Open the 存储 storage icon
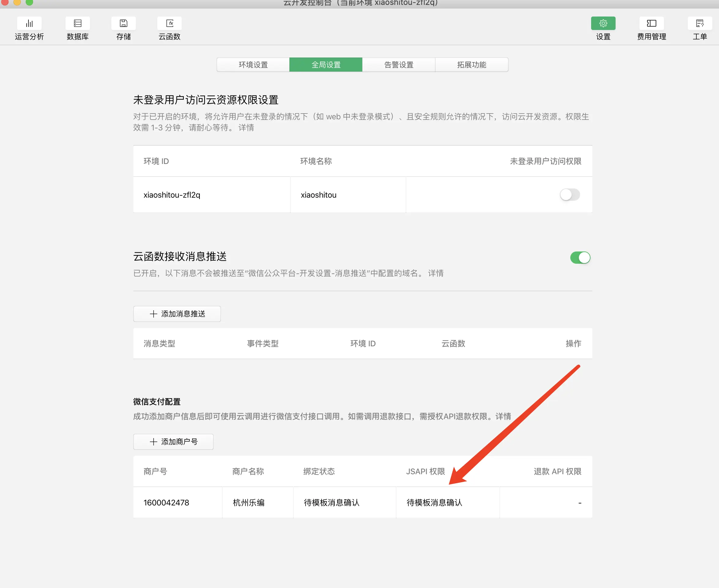This screenshot has height=588, width=719. (123, 23)
